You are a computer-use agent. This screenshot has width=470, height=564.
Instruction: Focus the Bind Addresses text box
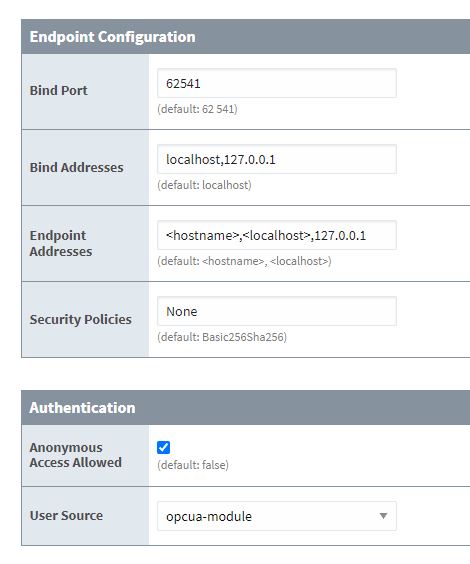[x=277, y=159]
